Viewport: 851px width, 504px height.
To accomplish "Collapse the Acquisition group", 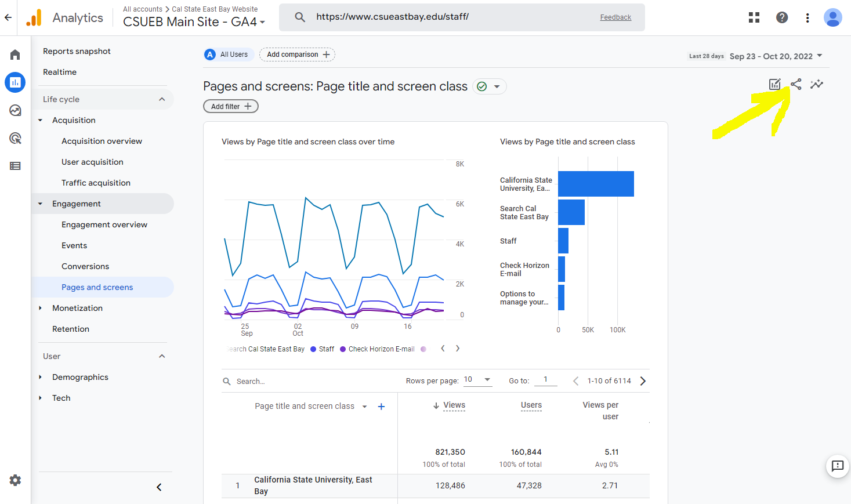I will point(40,120).
